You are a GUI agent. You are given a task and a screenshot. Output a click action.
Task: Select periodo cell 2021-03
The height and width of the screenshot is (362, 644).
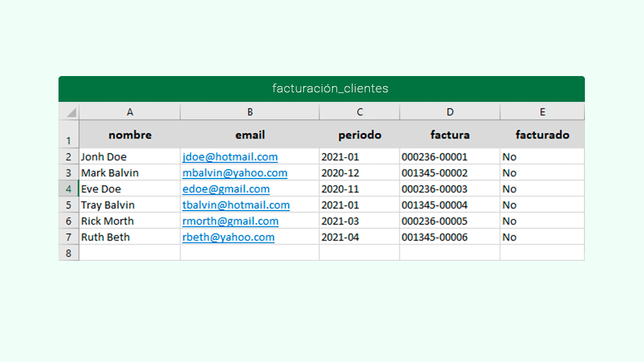359,221
